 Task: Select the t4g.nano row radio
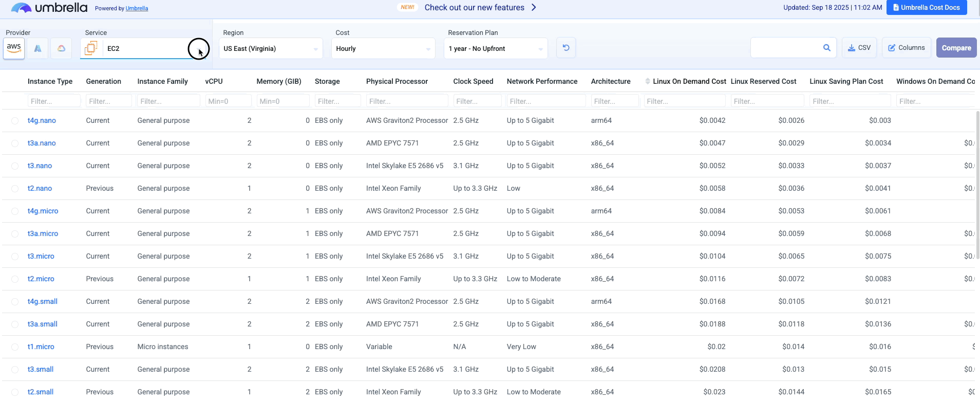click(x=15, y=121)
